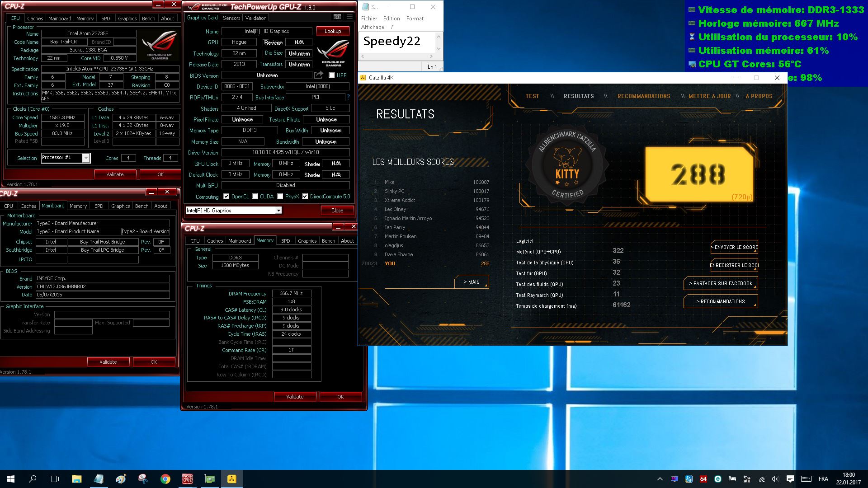The width and height of the screenshot is (868, 488).
Task: Click the battery power tray icon
Action: 732,479
